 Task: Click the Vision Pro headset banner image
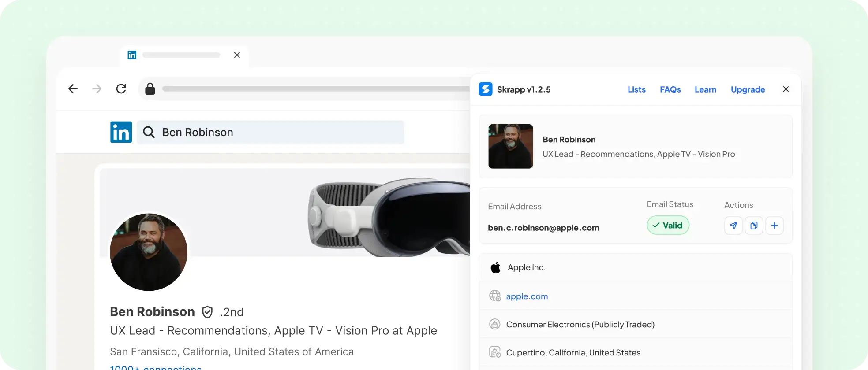pyautogui.click(x=389, y=217)
